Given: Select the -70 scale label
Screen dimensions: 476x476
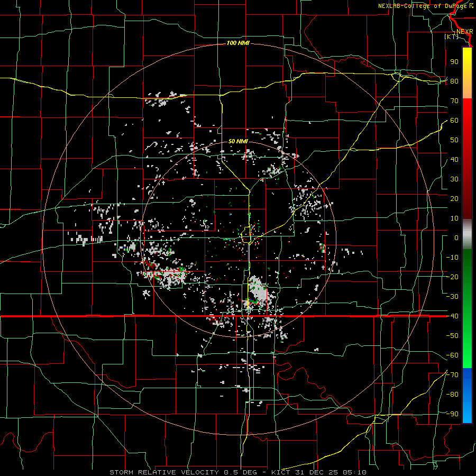Looking at the screenshot, I should [x=452, y=375].
